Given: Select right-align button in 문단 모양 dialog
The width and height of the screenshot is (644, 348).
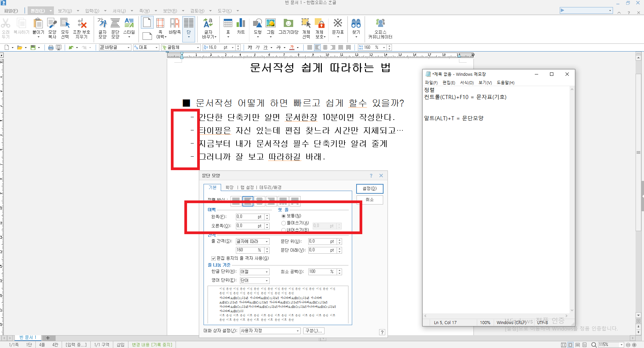Looking at the screenshot, I should pyautogui.click(x=271, y=201).
